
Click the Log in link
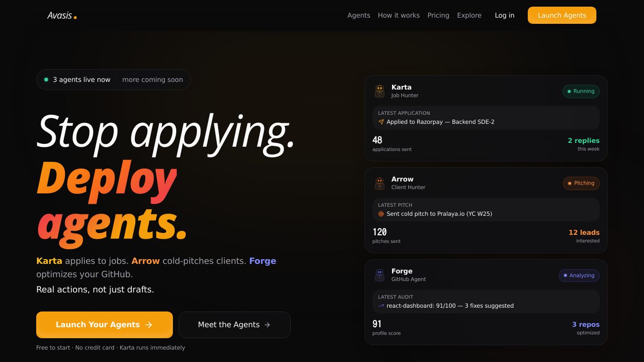click(x=504, y=15)
